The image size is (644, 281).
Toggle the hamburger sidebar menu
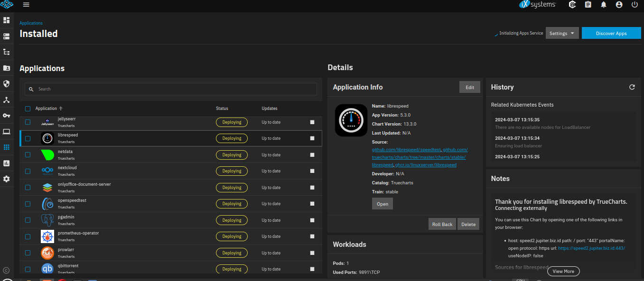26,5
